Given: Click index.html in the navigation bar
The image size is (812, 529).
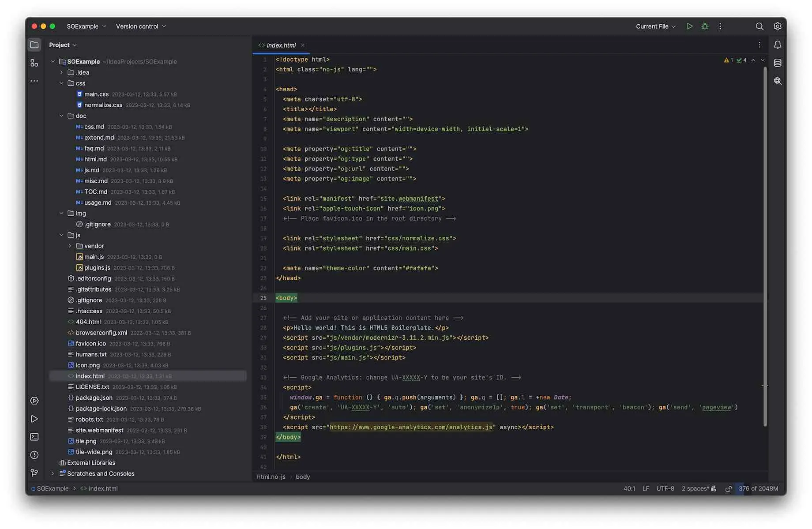Looking at the screenshot, I should 99,489.
